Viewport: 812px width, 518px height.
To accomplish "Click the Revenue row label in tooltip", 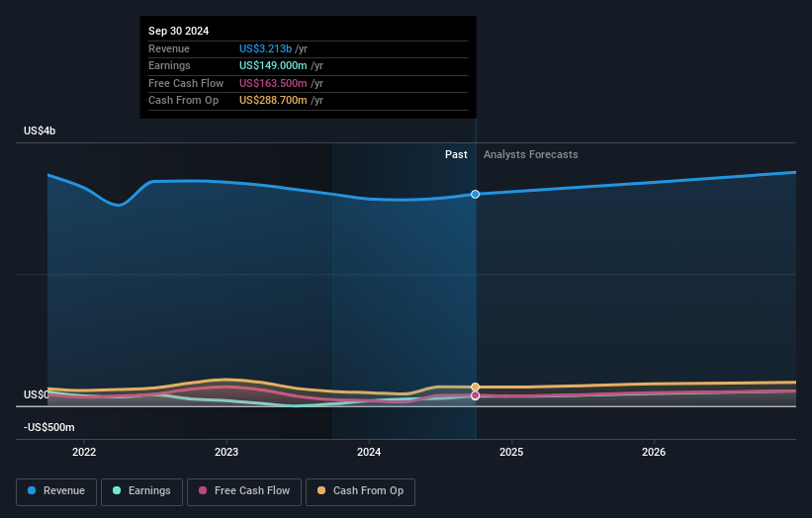I will click(169, 48).
